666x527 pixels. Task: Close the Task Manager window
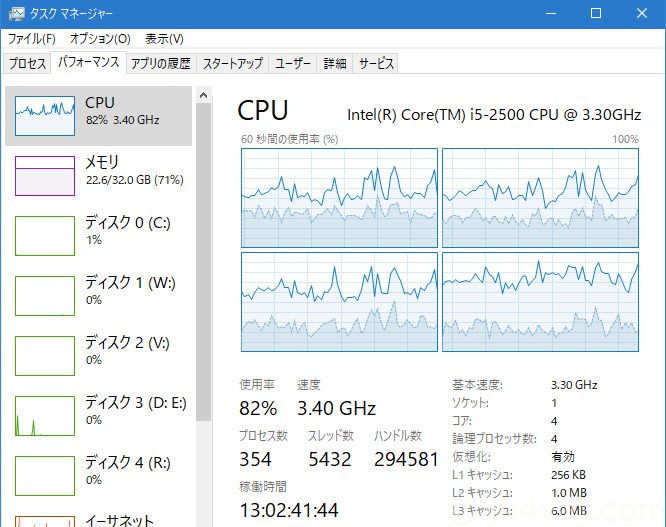tap(641, 14)
